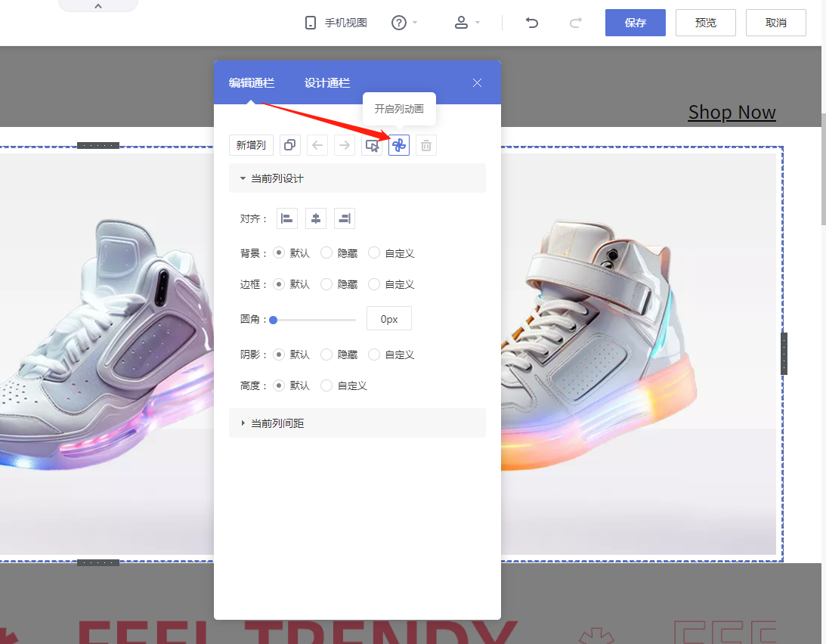Screen dimensions: 826x644
Task: Switch to the 编辑通栏 tab
Action: pos(252,82)
